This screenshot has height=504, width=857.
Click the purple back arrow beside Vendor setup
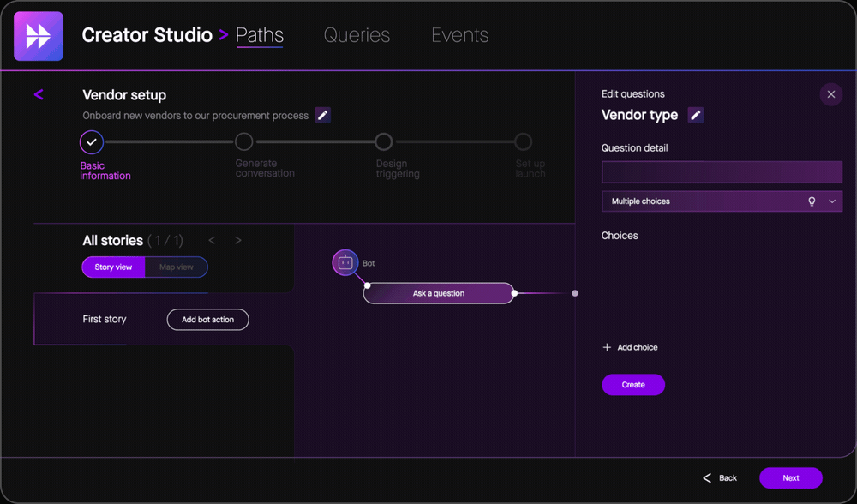[39, 95]
